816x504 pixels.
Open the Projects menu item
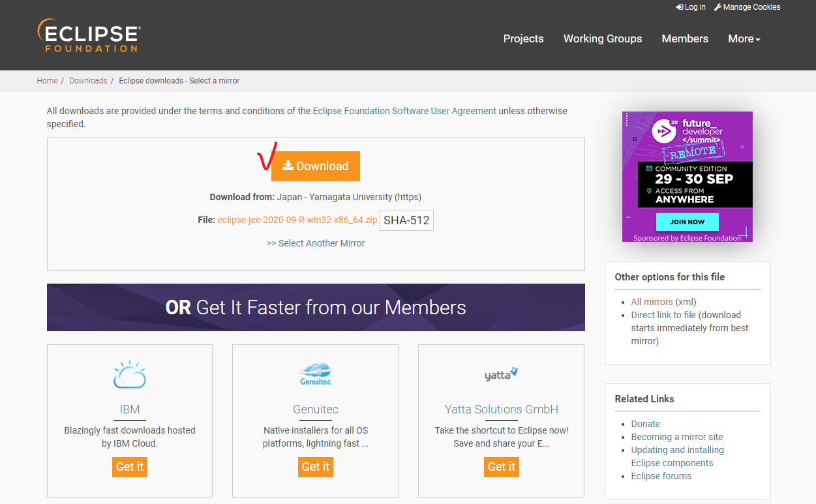[x=523, y=38]
